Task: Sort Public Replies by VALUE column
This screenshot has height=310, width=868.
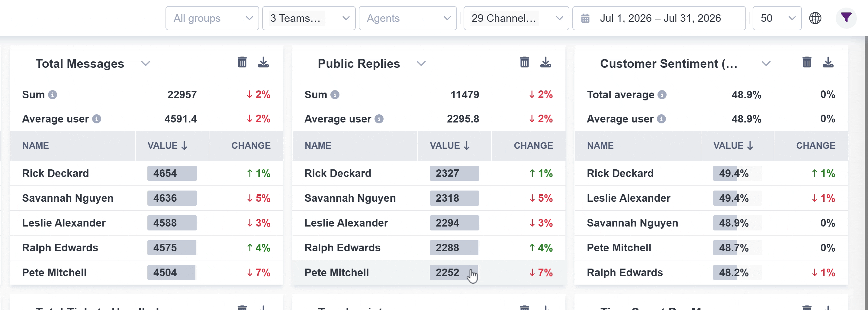Action: point(454,146)
